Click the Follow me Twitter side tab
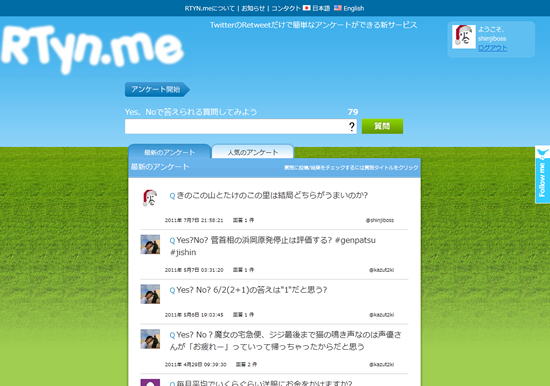 (x=542, y=175)
